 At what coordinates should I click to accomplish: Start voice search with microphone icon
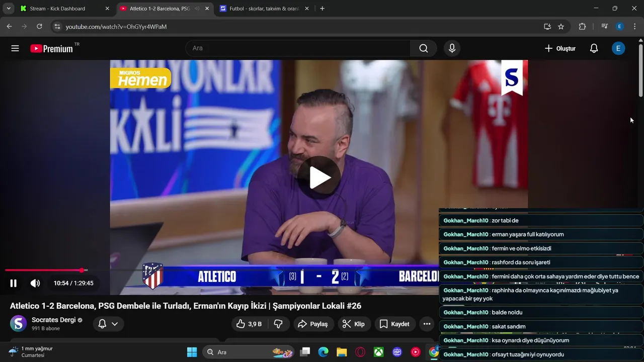coord(452,48)
